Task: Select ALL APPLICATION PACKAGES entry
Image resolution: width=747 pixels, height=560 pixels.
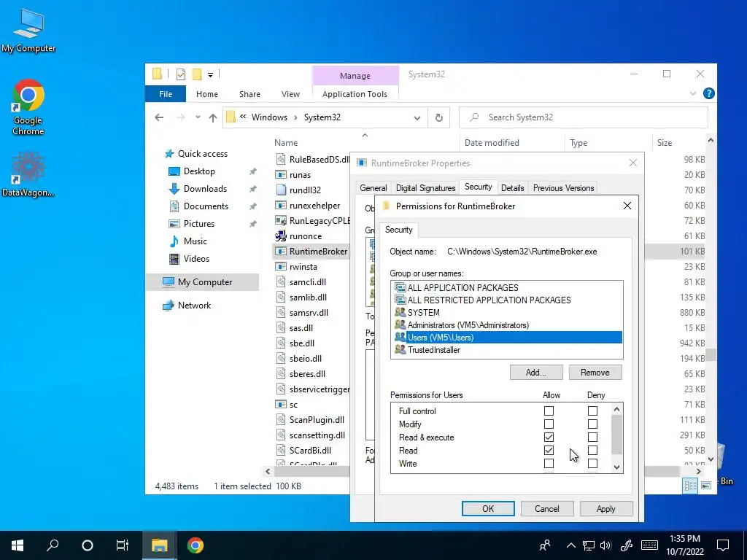Action: click(506, 287)
